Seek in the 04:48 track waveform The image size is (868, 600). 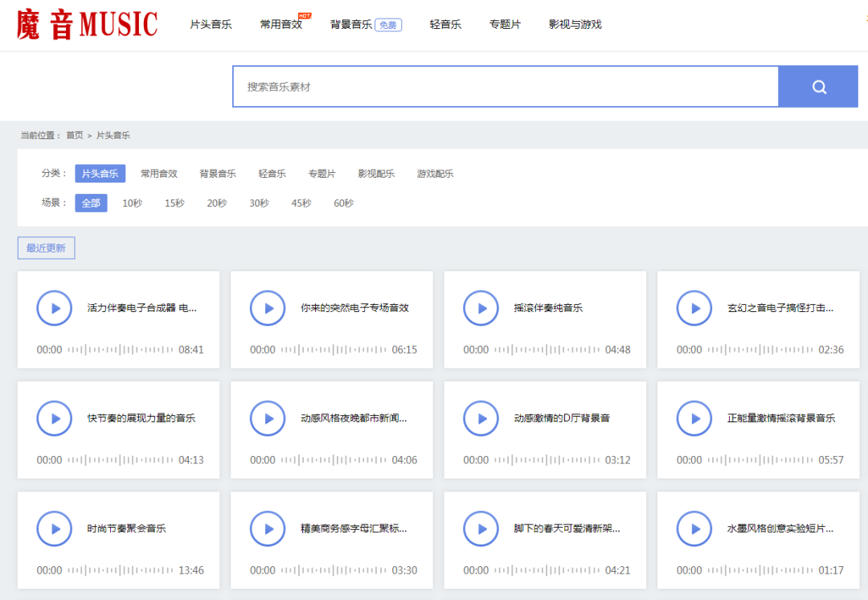[x=547, y=350]
